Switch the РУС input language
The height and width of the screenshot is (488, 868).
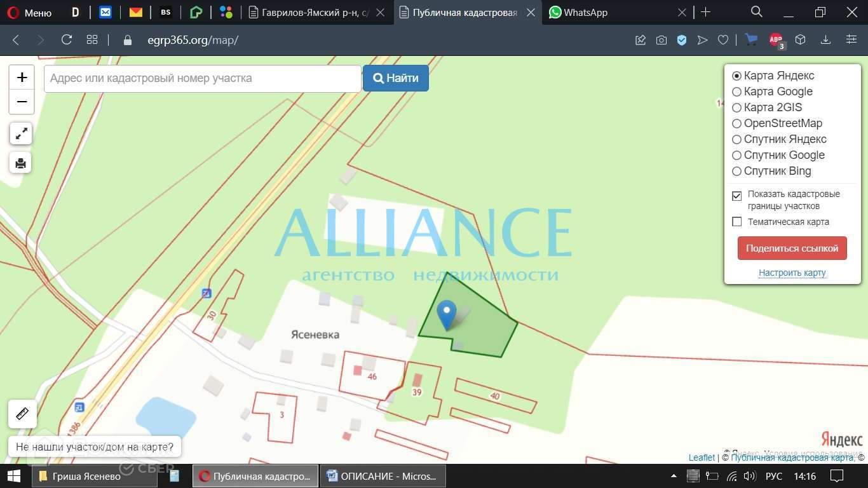[x=773, y=476]
